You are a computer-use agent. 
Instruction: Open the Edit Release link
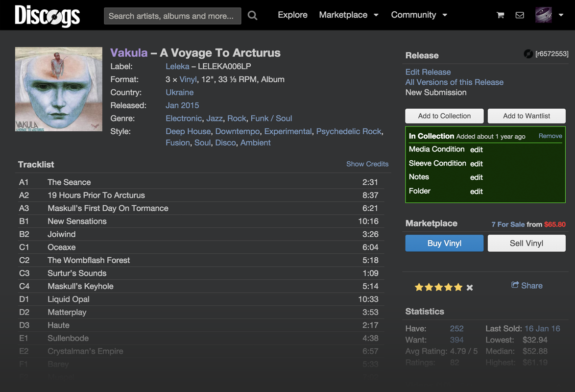tap(428, 72)
